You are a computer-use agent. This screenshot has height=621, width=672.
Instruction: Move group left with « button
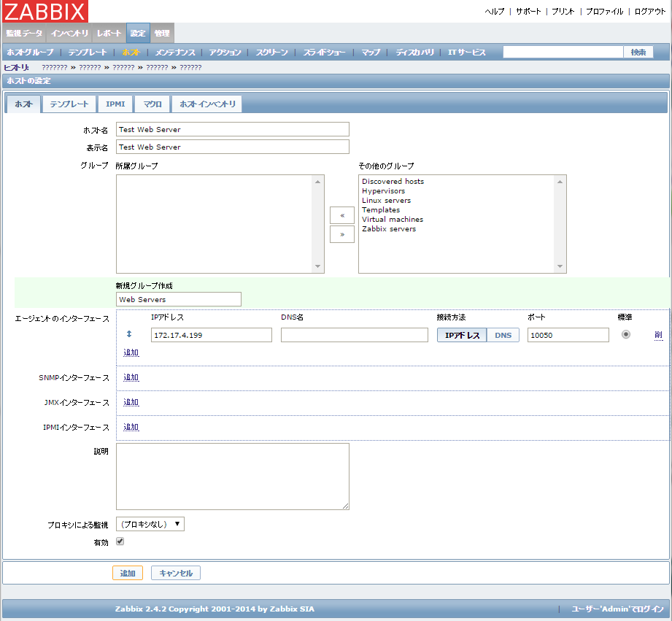click(x=341, y=215)
